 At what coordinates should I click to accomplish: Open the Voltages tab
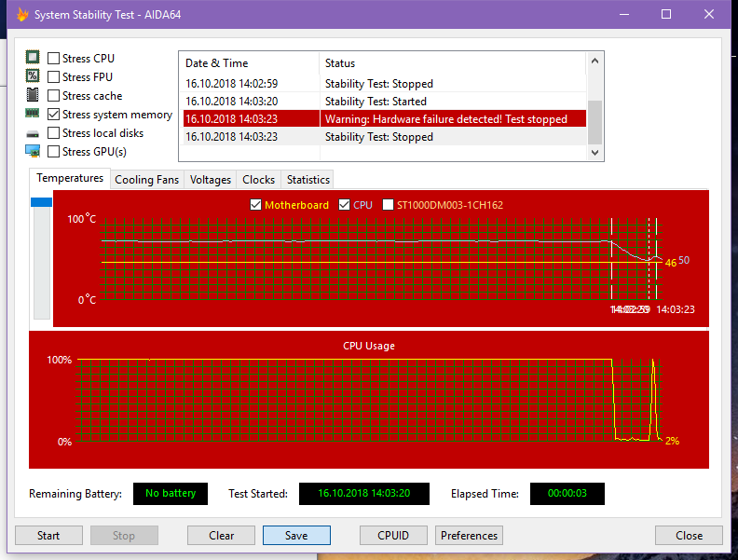[x=211, y=180]
